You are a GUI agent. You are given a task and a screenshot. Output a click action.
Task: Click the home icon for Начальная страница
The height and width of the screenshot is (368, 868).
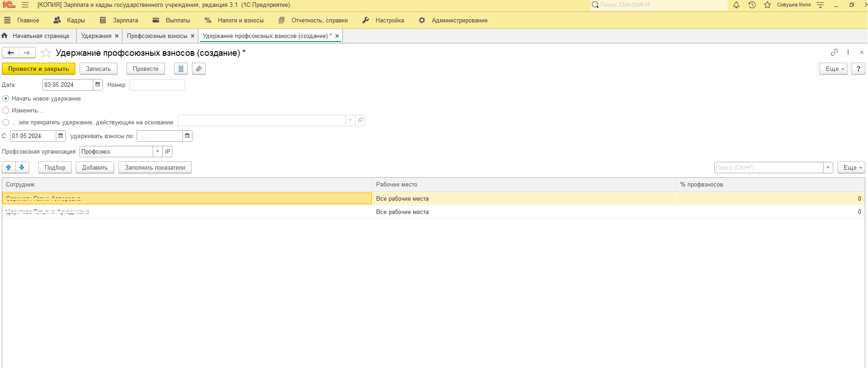click(5, 36)
